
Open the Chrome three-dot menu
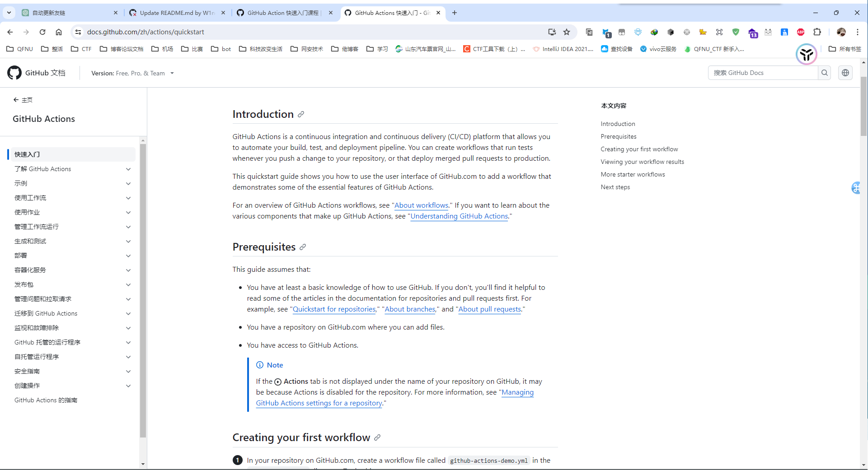coord(858,32)
